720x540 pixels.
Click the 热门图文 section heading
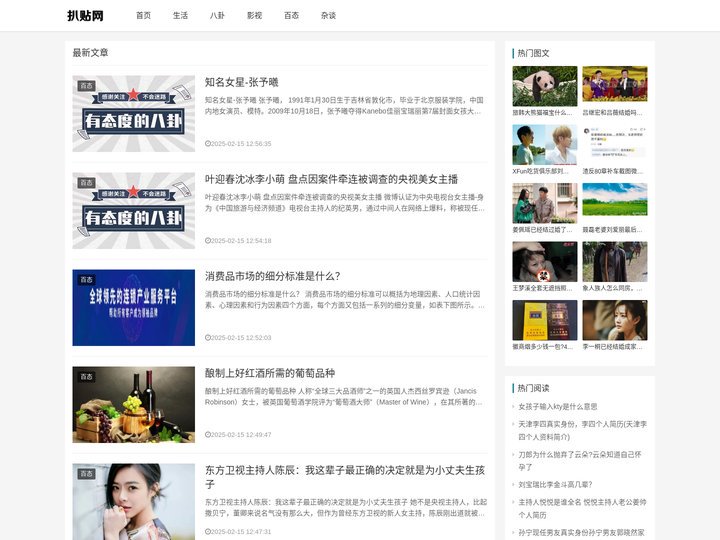click(x=534, y=53)
